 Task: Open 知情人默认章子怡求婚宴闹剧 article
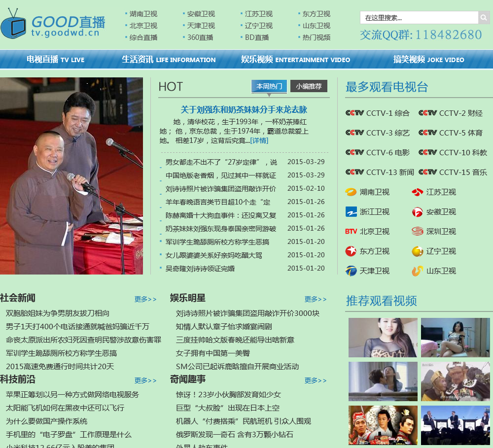(224, 327)
